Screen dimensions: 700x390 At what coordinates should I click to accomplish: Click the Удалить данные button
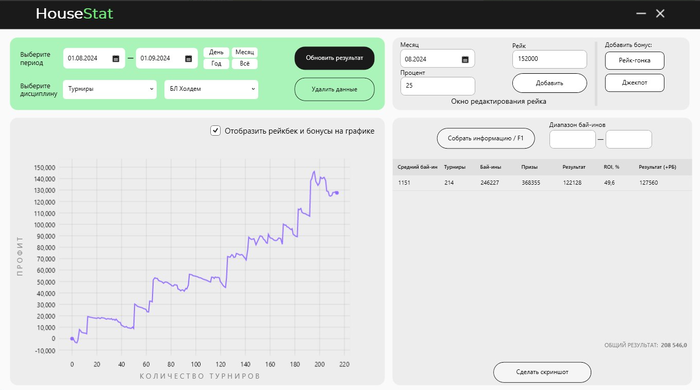click(x=334, y=89)
